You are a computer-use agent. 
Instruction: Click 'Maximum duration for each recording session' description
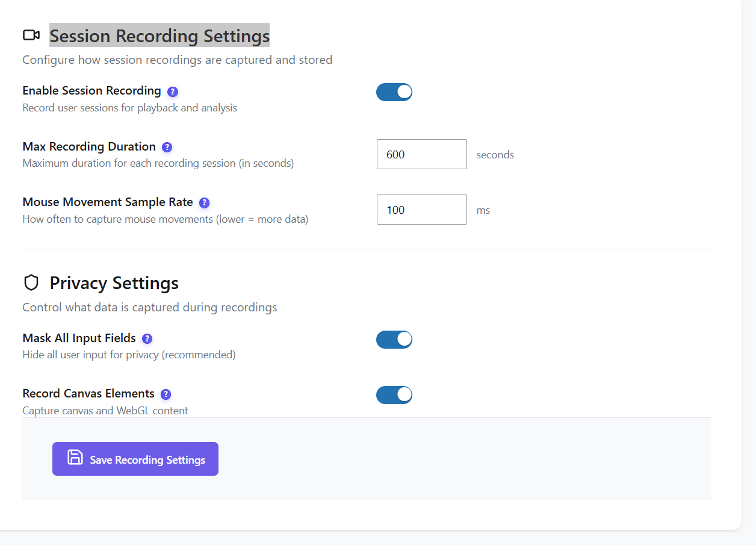[158, 163]
